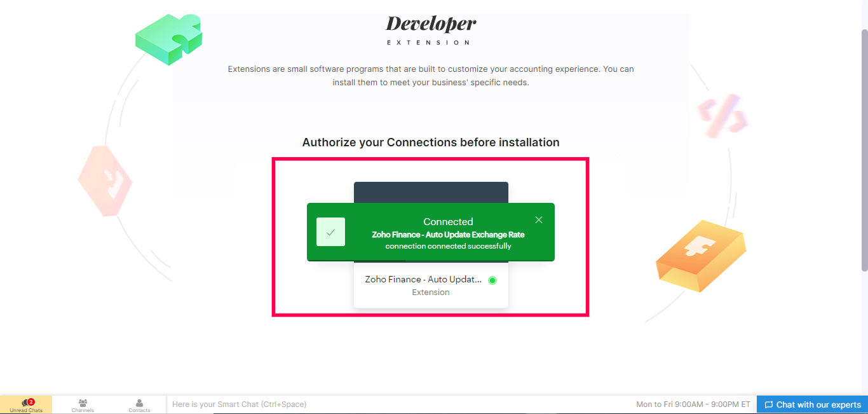Click 'connection connected successfully' message

(448, 246)
